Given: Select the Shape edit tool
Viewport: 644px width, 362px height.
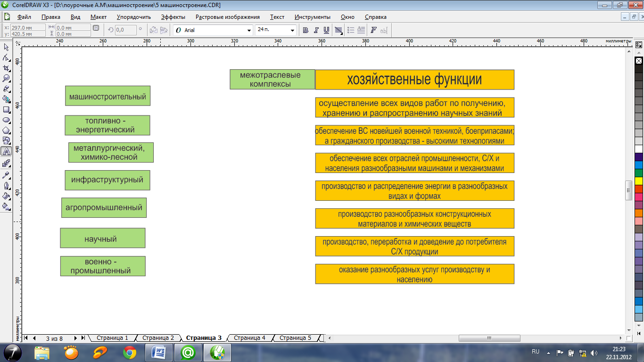Looking at the screenshot, I should click(7, 58).
